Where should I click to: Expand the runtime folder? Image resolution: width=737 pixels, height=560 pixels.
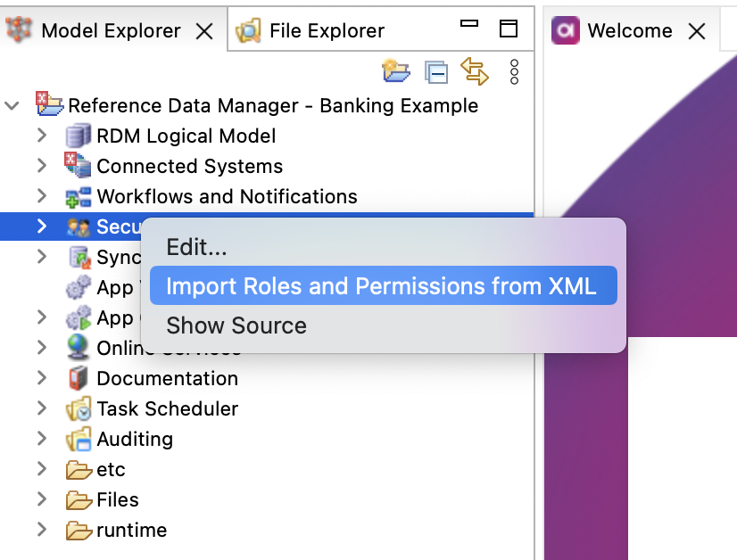coord(41,530)
